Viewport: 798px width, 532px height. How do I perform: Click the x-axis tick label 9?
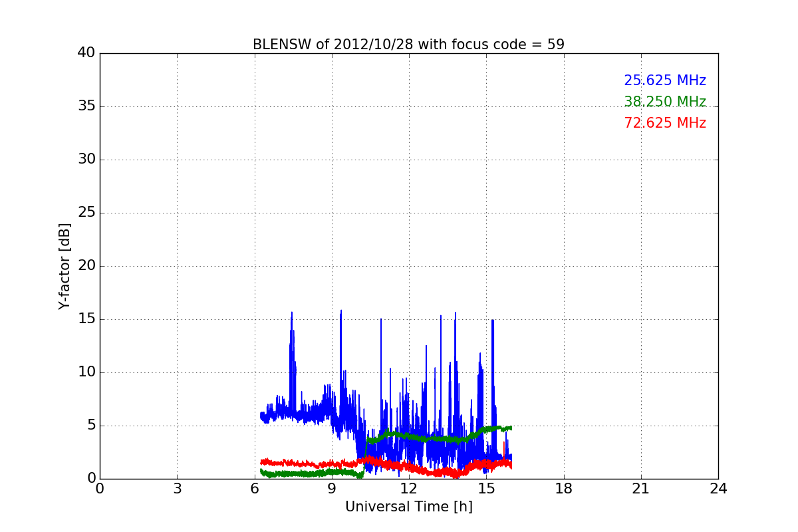coord(332,489)
